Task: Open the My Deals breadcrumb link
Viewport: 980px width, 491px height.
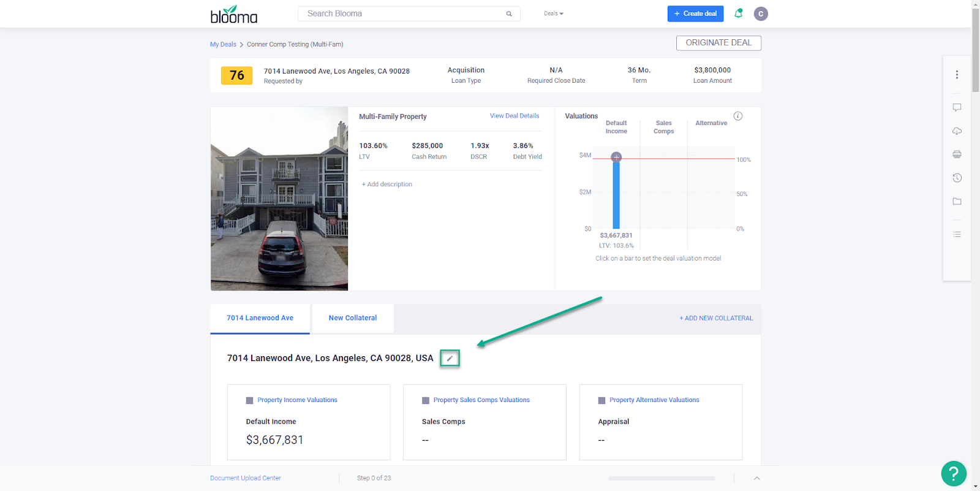Action: 223,44
